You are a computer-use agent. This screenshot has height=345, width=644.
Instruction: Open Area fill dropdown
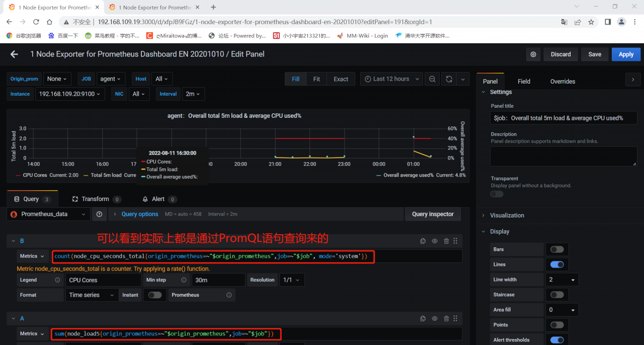(562, 310)
